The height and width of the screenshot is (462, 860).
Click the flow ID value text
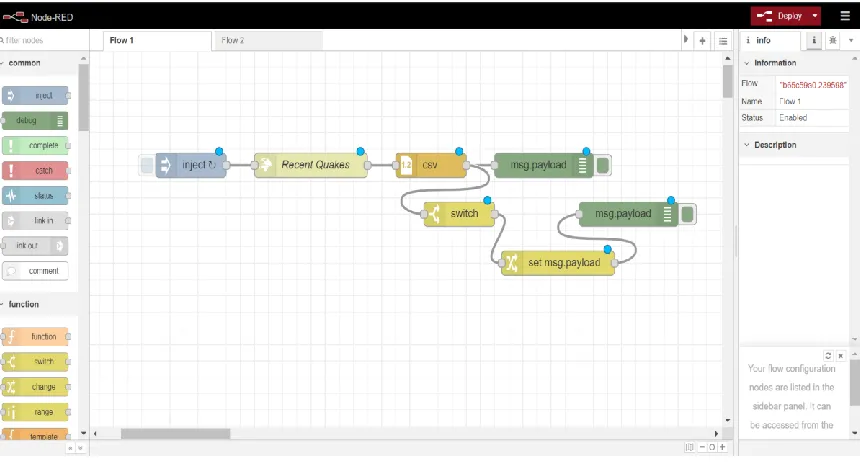(813, 84)
